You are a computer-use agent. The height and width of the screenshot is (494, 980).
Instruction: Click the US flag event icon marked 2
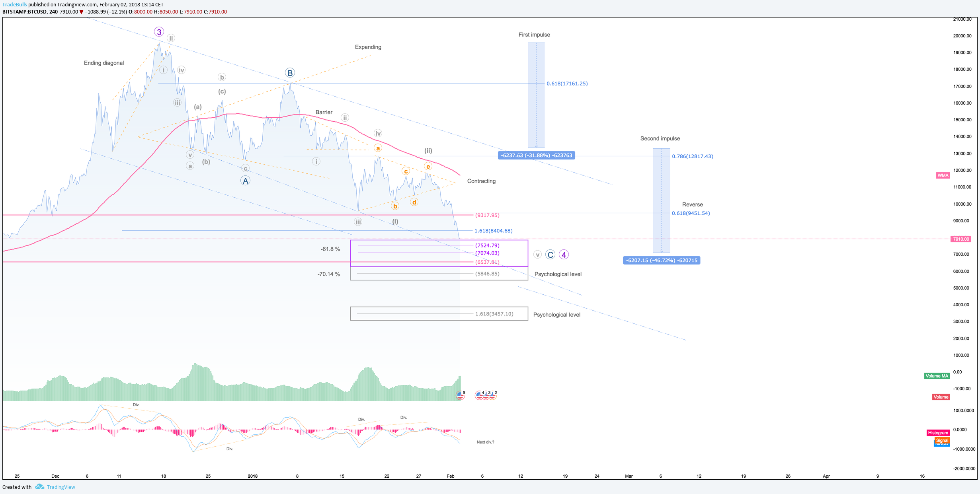(493, 395)
